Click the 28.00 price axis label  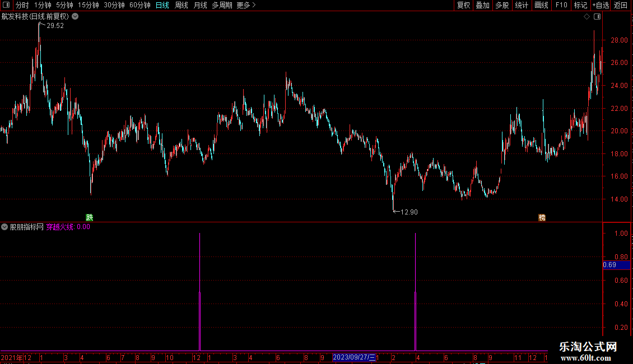pyautogui.click(x=619, y=40)
